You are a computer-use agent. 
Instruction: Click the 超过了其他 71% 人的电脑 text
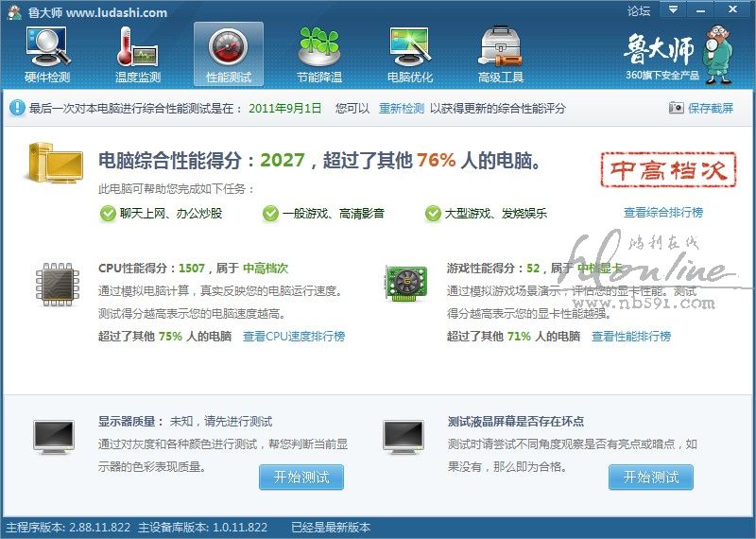pyautogui.click(x=513, y=337)
